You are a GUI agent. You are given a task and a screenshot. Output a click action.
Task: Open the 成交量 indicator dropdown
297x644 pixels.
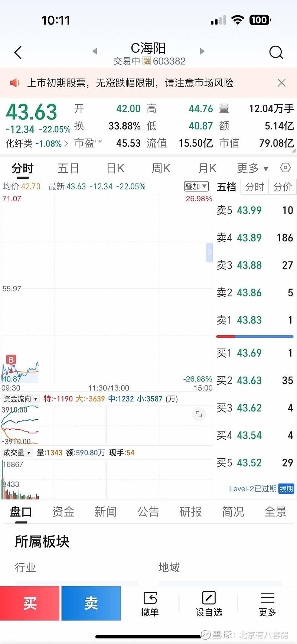(17, 453)
